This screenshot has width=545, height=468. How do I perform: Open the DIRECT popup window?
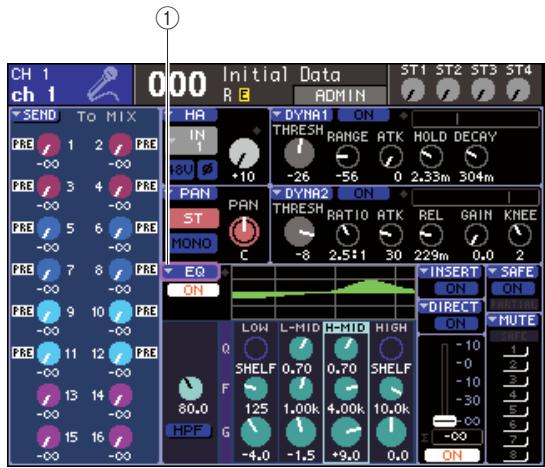pos(450,307)
